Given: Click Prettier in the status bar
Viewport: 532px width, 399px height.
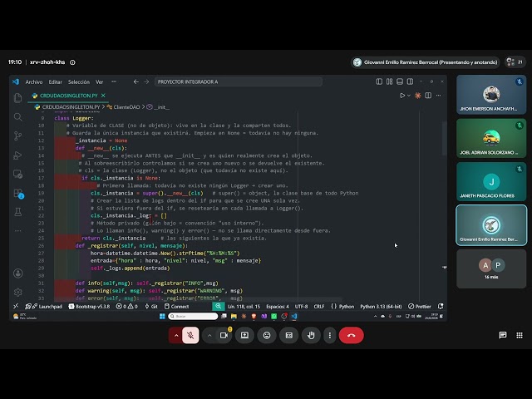Looking at the screenshot, I should coord(420,307).
